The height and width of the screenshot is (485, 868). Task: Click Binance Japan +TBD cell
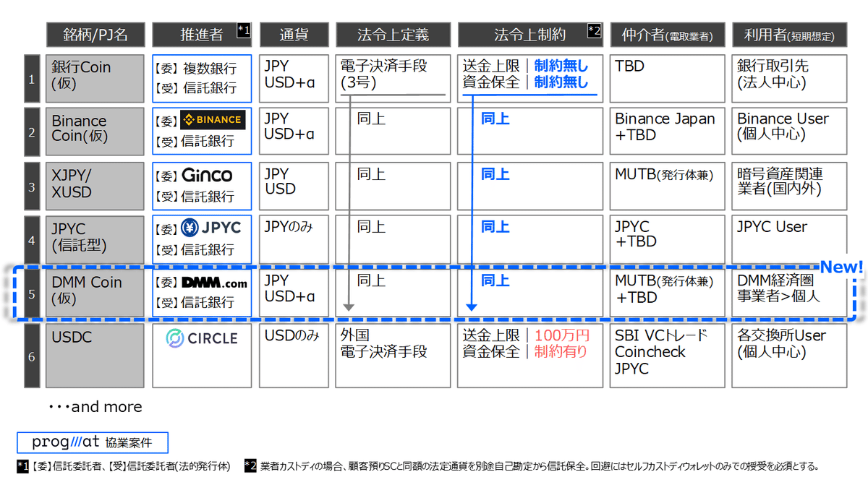[667, 132]
